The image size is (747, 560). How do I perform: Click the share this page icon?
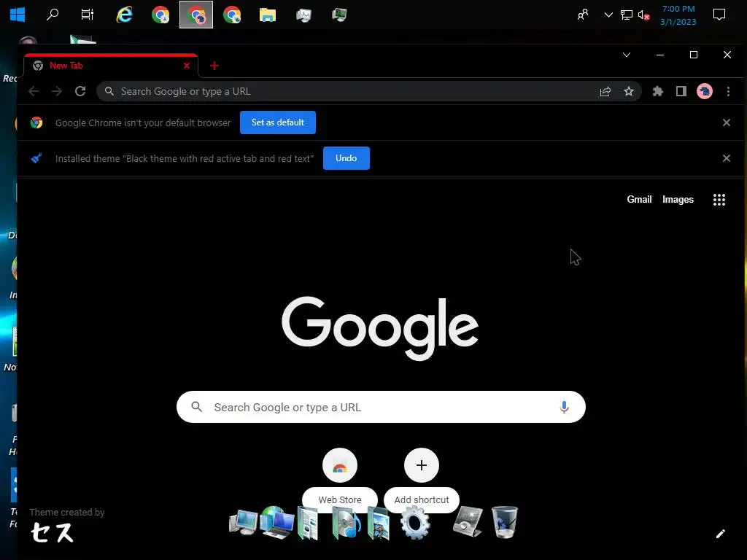[x=605, y=91]
